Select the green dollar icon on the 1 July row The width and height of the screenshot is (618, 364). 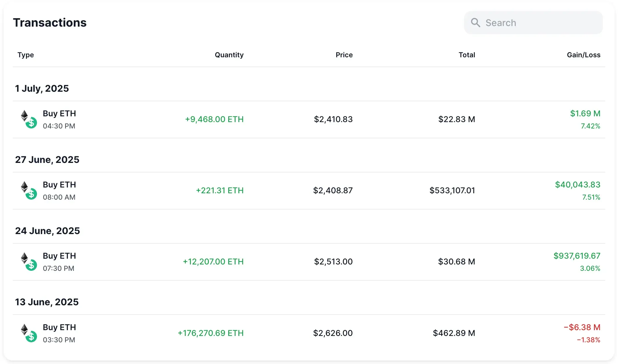point(31,123)
